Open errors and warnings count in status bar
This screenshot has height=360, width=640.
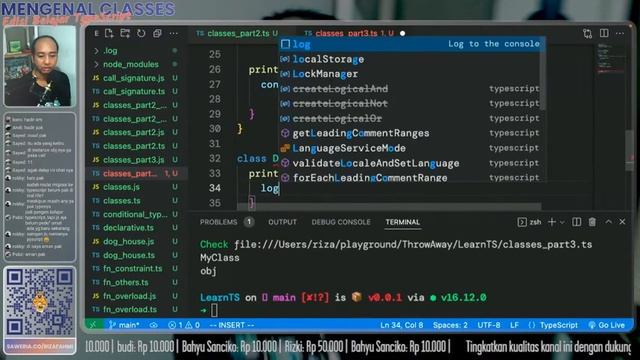coord(184,325)
